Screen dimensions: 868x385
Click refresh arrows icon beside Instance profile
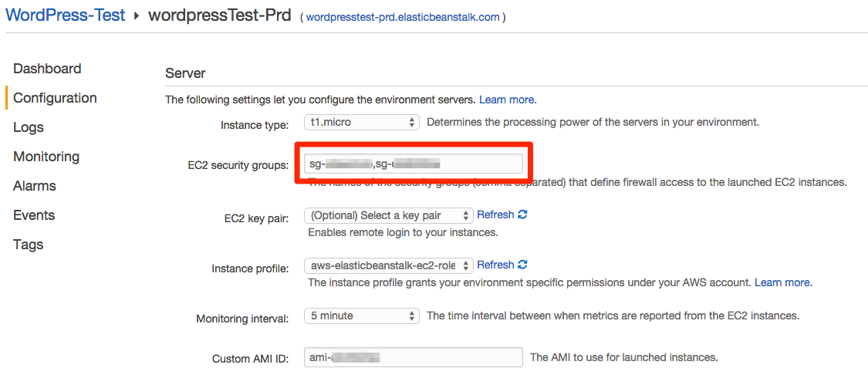[x=522, y=265]
